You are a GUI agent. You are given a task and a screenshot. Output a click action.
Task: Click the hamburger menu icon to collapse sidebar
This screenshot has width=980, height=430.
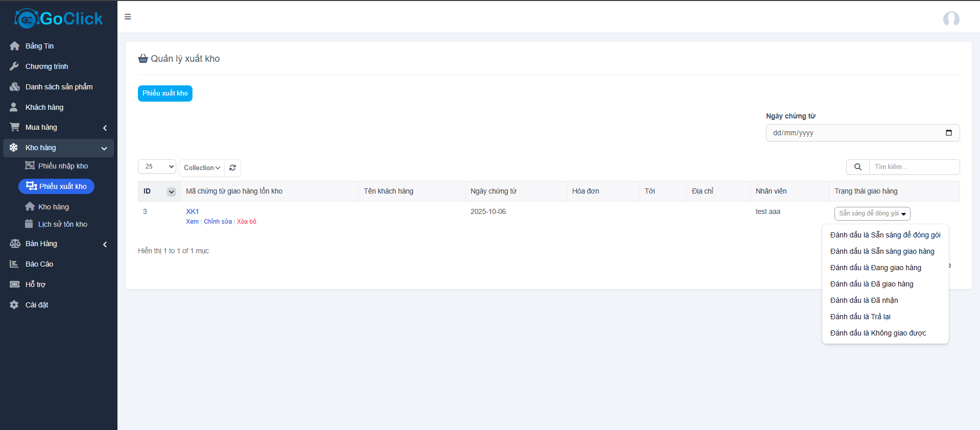pyautogui.click(x=128, y=17)
